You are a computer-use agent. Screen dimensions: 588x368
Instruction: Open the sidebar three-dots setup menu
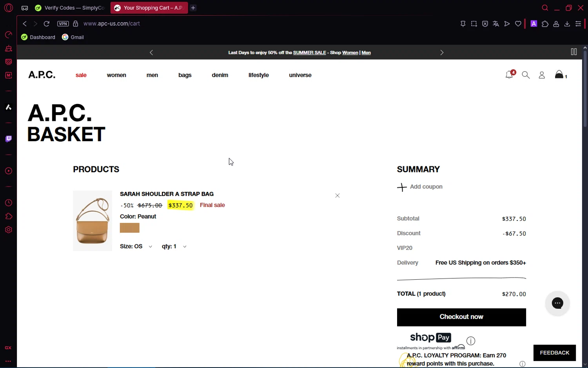pos(8,361)
